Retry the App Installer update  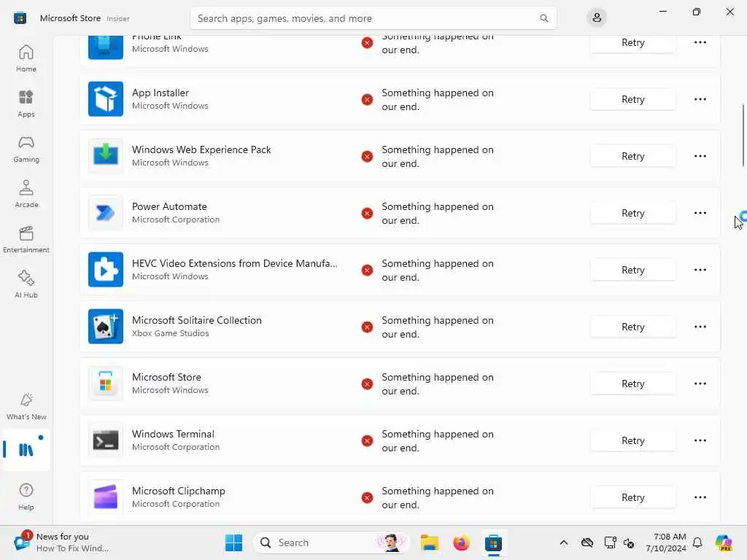click(632, 99)
